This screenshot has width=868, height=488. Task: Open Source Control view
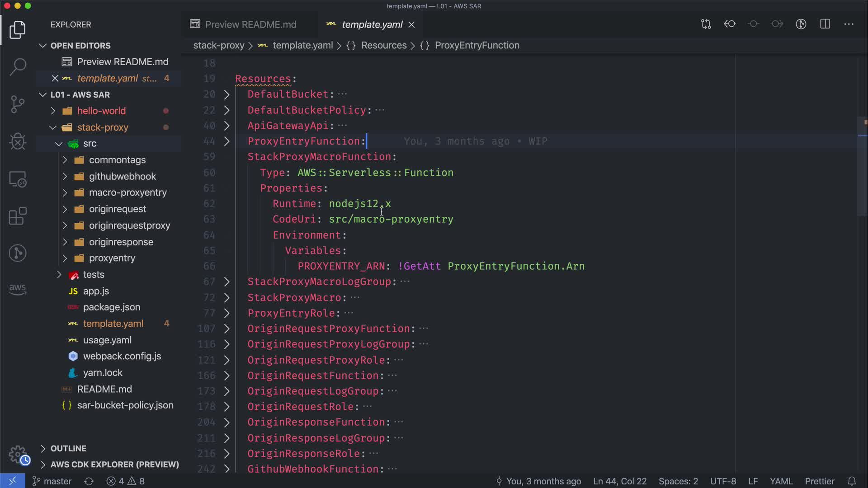coord(18,104)
